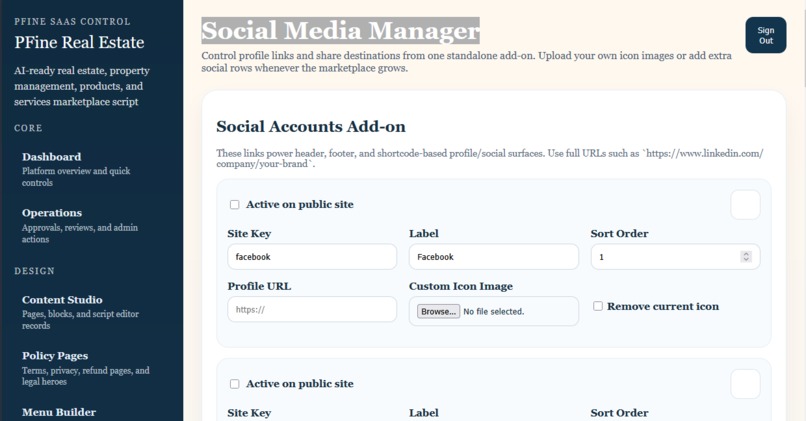Viewport: 806px width, 421px height.
Task: Click the 'PFINE SAAS CONTROL' label
Action: click(72, 22)
